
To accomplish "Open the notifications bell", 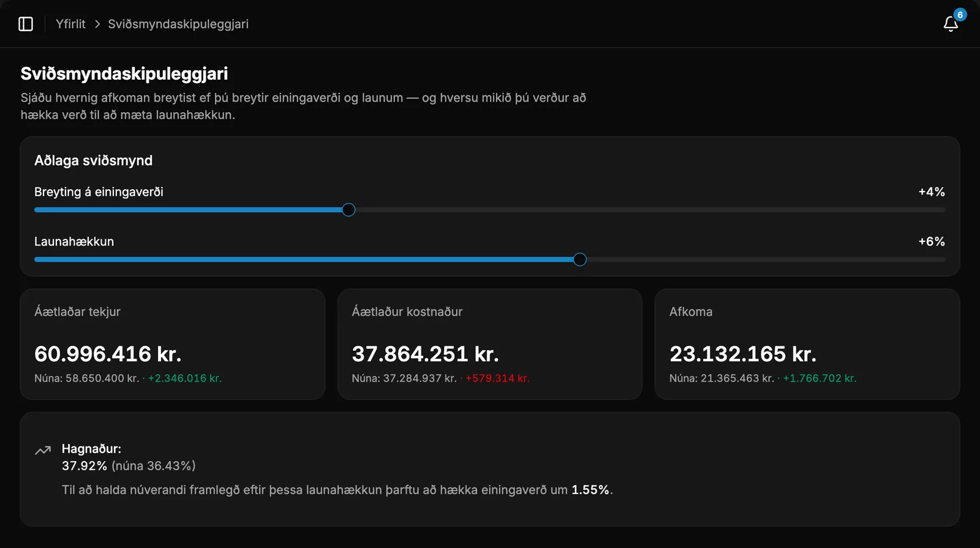I will tap(951, 24).
